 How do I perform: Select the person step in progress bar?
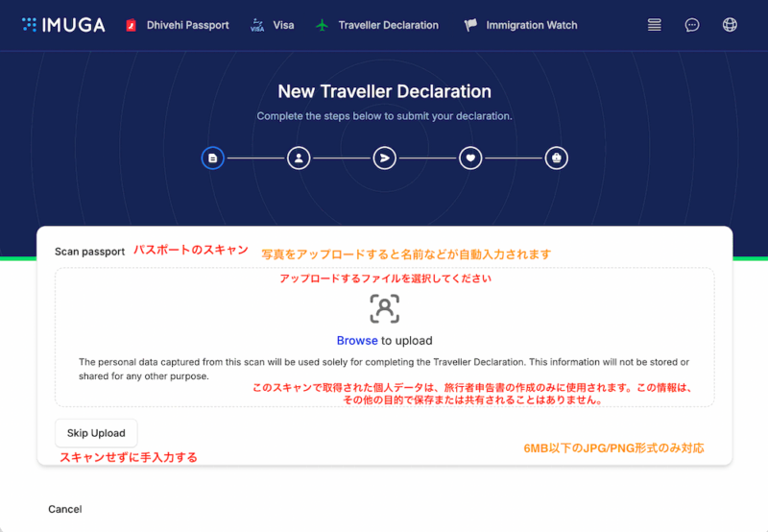click(x=299, y=158)
